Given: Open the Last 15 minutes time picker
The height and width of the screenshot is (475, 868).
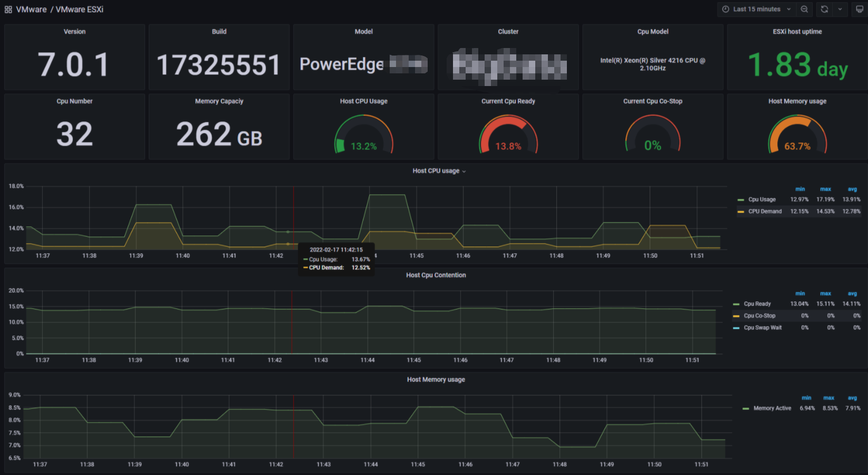Looking at the screenshot, I should coord(756,9).
